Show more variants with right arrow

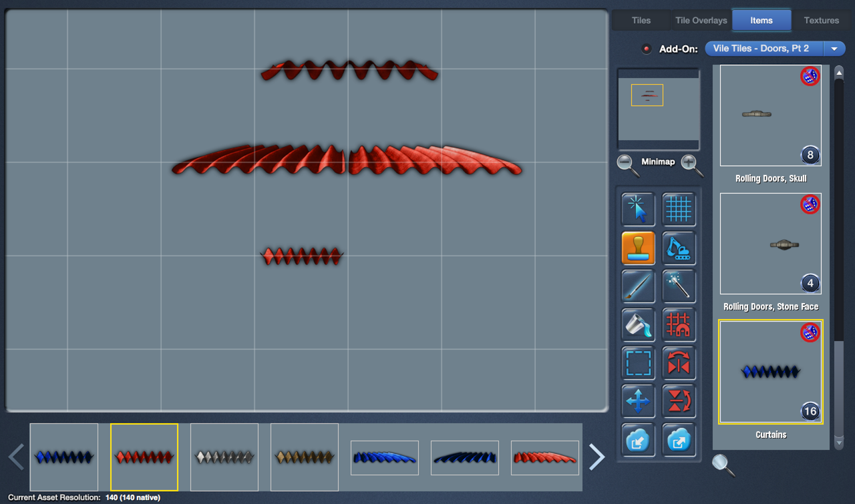point(596,457)
